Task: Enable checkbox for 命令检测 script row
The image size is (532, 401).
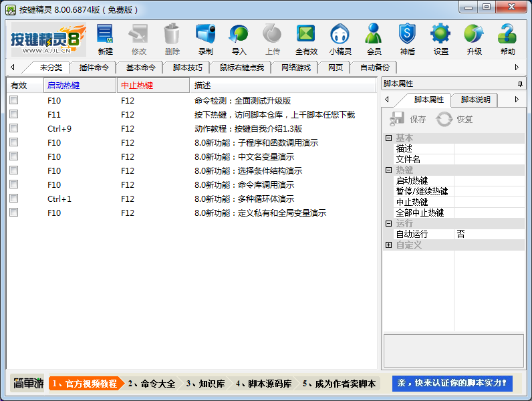Action: coord(14,100)
